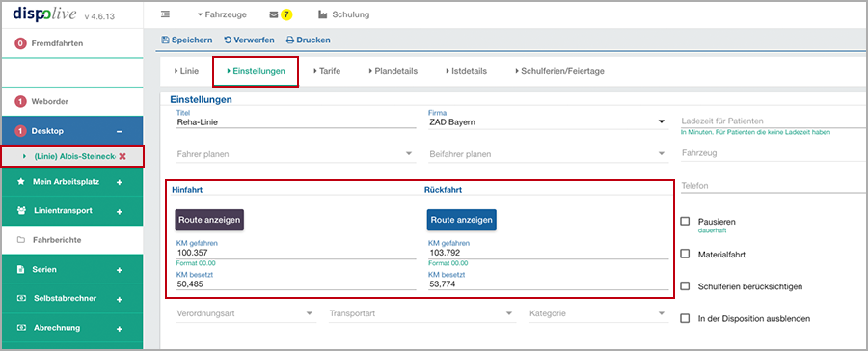Click the Drucken printer icon
The image size is (868, 351).
[290, 40]
